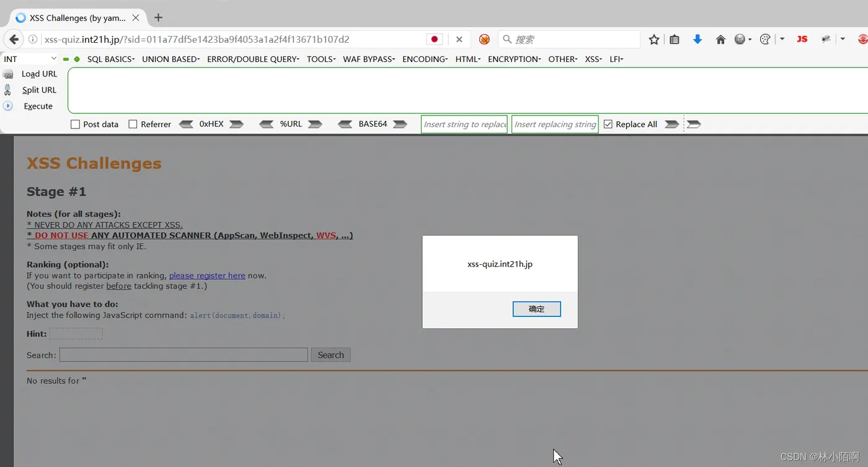Click the dashed Hint box
The image size is (868, 467).
[76, 334]
